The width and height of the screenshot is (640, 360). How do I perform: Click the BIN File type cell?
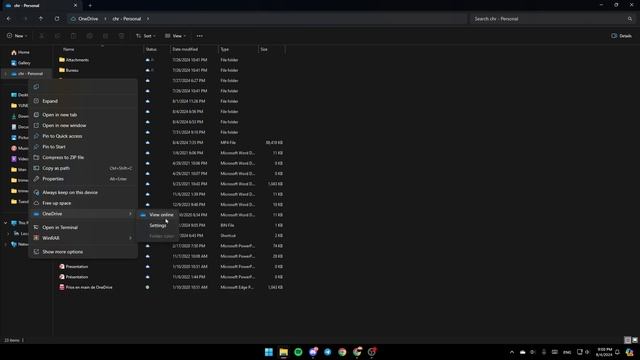pyautogui.click(x=227, y=225)
